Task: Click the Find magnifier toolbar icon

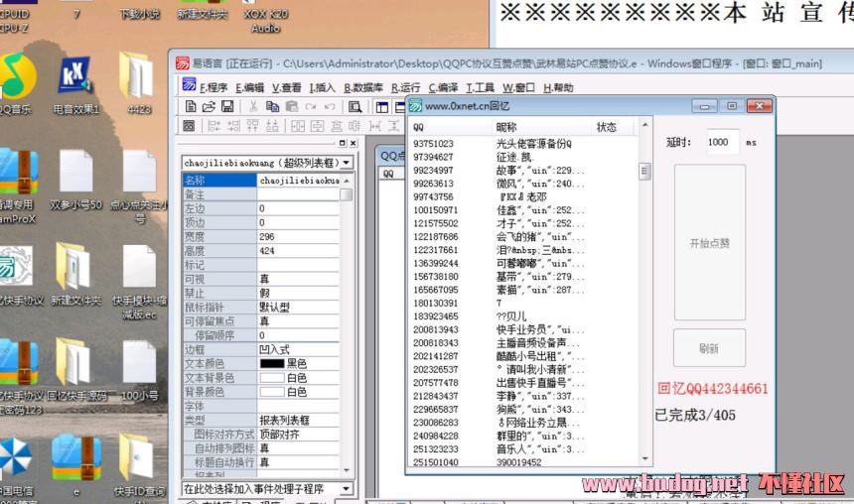Action: tap(356, 107)
